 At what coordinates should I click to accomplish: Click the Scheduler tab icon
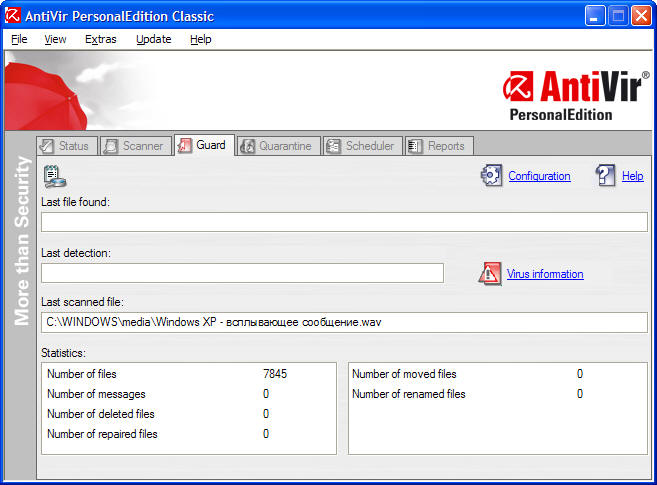334,146
